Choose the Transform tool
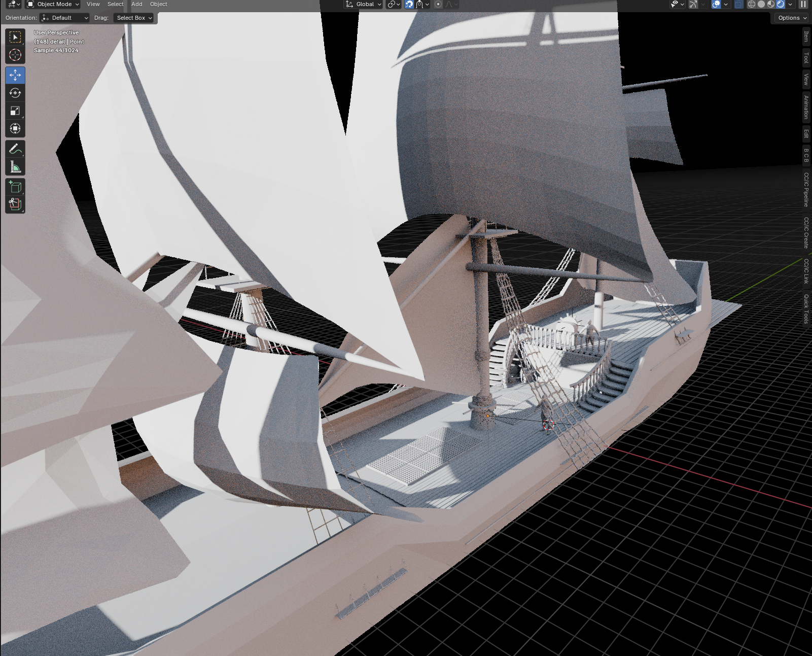This screenshot has width=812, height=656. tap(15, 129)
